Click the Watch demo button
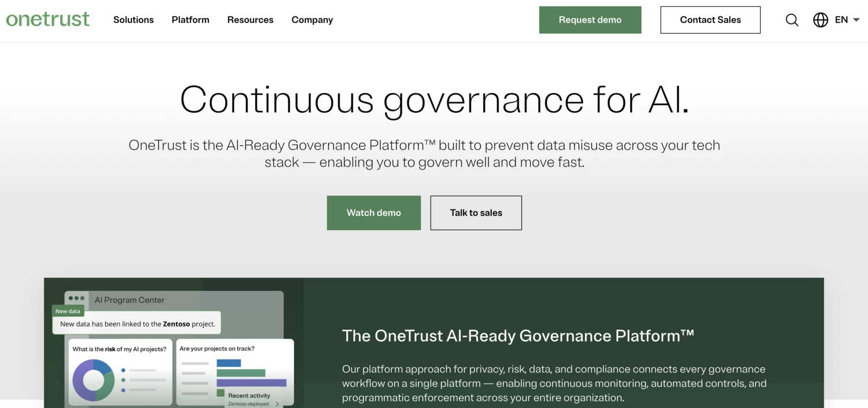868x408 pixels. click(x=373, y=212)
